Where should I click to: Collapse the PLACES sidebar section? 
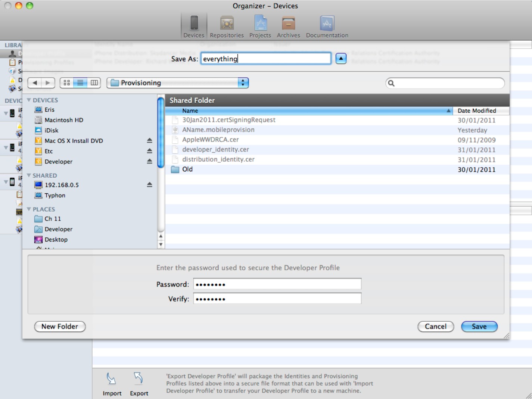click(x=29, y=209)
